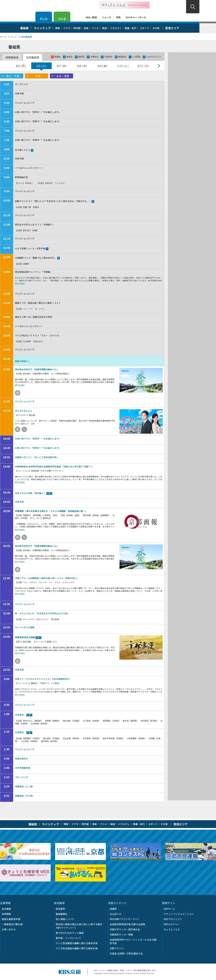Open the search magnifier icon in header
Image resolution: width=216 pixels, height=980 pixels.
tap(192, 6)
